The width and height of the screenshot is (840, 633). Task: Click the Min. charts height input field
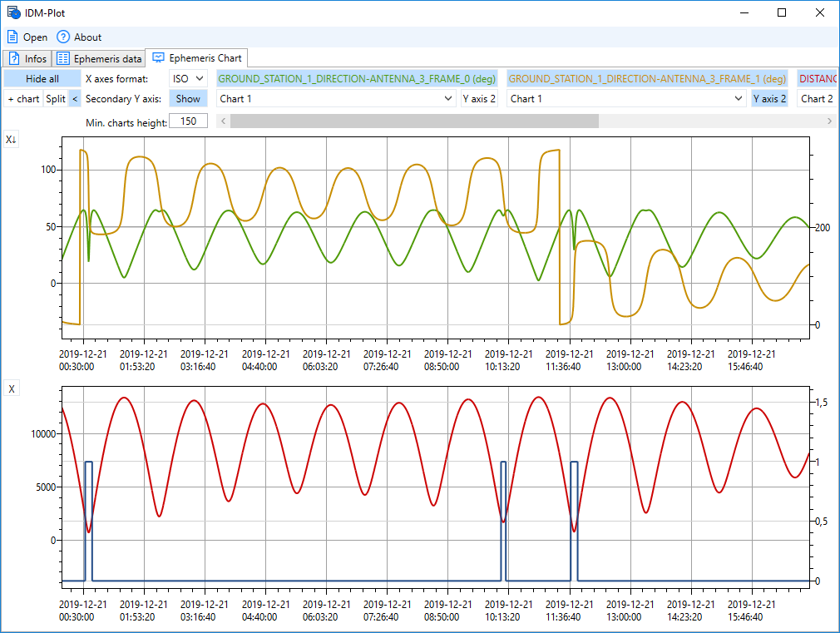[189, 121]
